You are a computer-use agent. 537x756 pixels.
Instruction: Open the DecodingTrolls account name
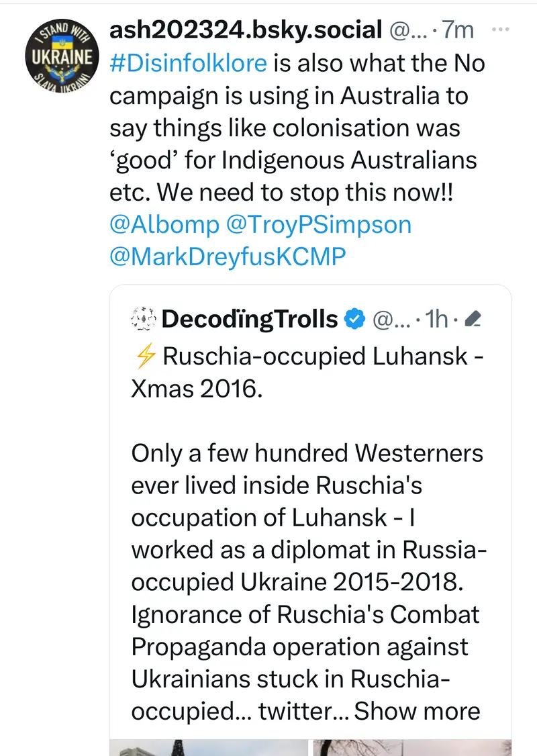tap(250, 320)
